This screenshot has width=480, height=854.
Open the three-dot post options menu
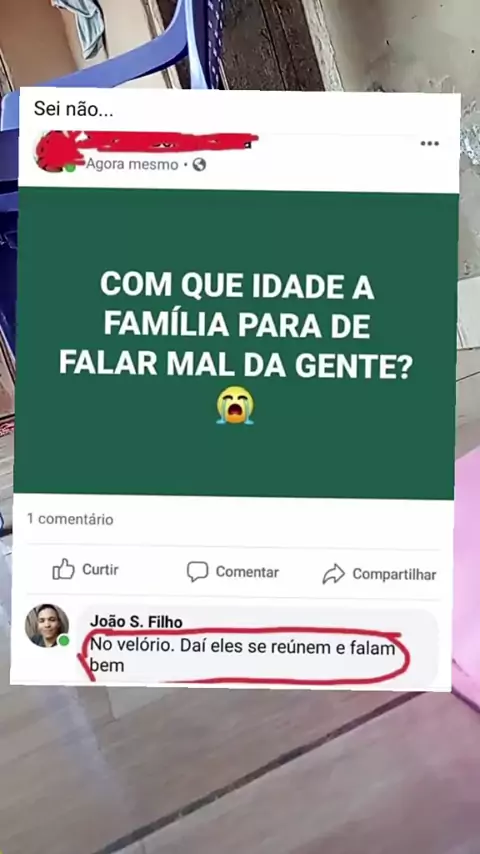(x=429, y=144)
